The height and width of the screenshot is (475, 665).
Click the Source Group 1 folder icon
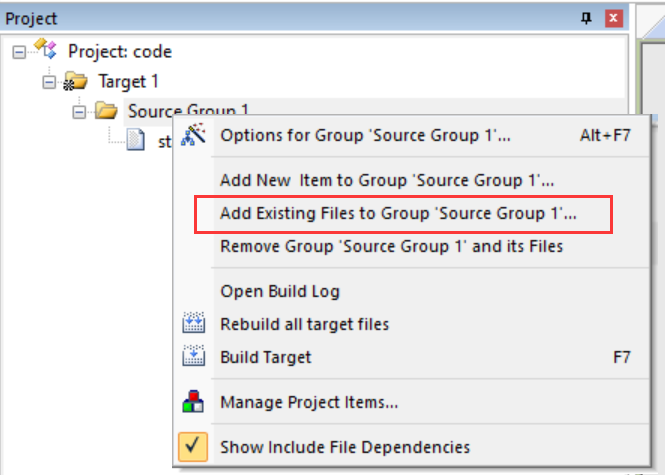[x=107, y=111]
